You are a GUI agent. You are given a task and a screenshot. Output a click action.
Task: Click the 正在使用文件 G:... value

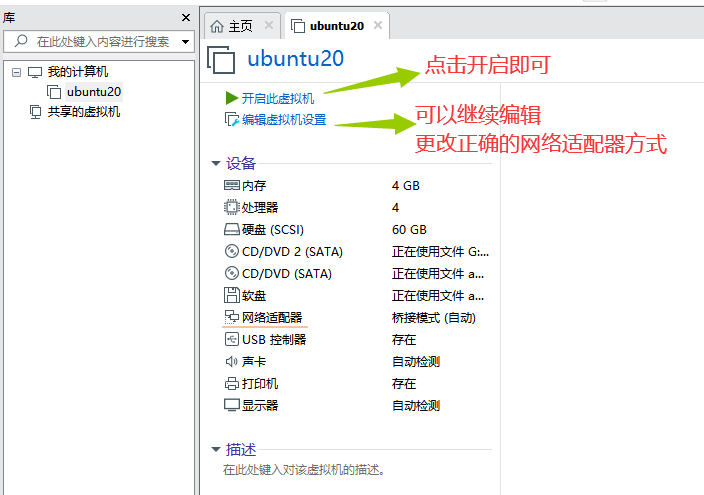coord(440,252)
